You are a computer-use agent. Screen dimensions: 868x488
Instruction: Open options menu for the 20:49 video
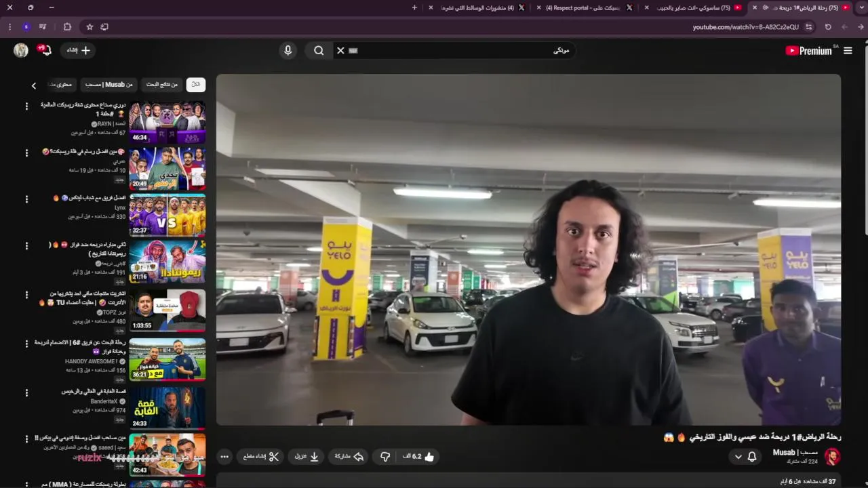(26, 152)
